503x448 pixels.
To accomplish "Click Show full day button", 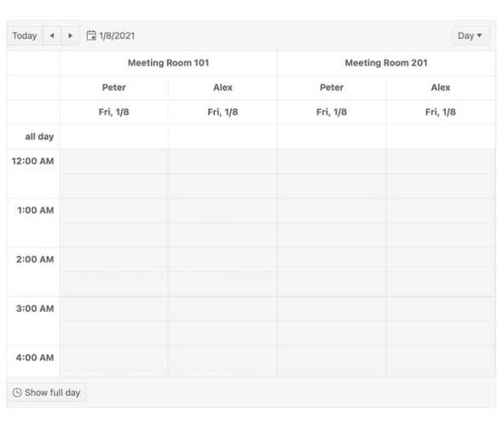I will click(x=47, y=393).
